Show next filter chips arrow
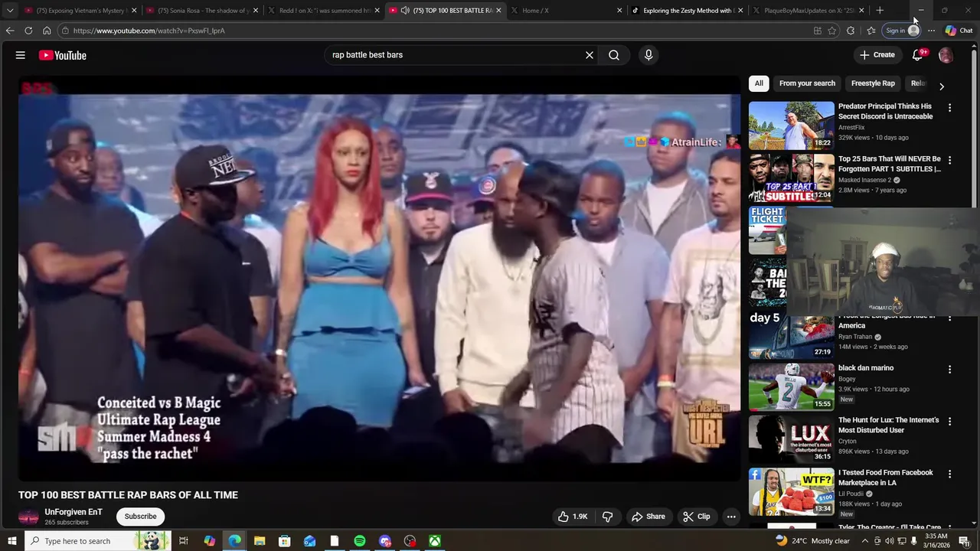This screenshot has height=551, width=980. pos(942,86)
